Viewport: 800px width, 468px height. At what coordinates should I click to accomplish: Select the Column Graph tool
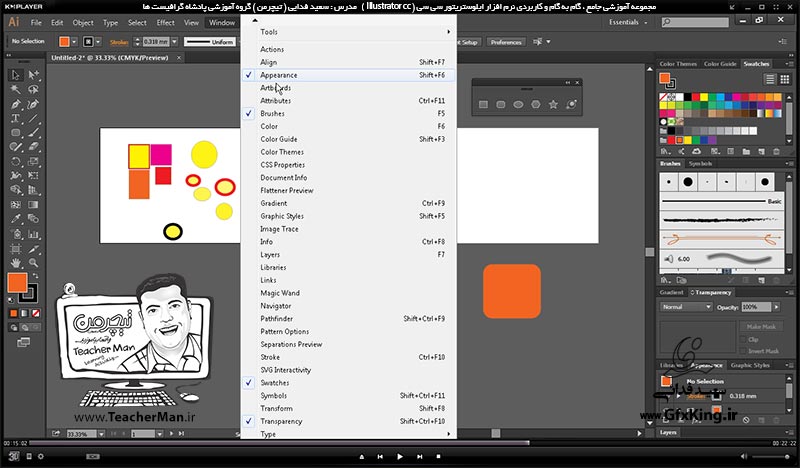33,234
